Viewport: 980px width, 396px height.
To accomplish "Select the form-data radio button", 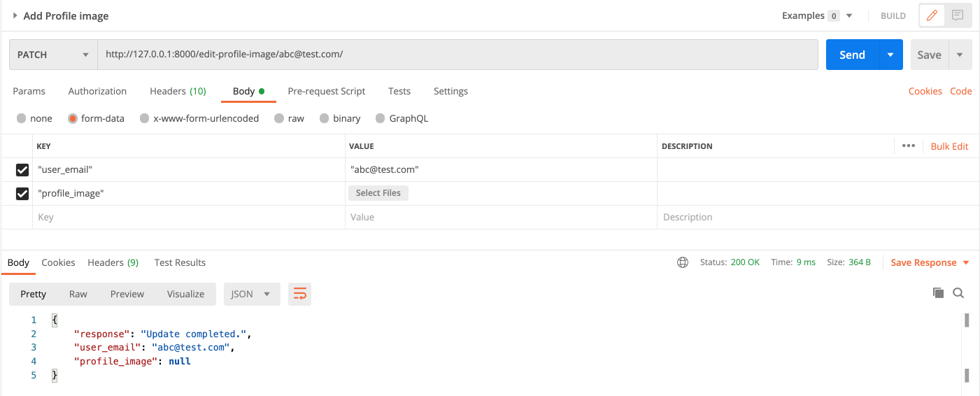I will coord(73,118).
